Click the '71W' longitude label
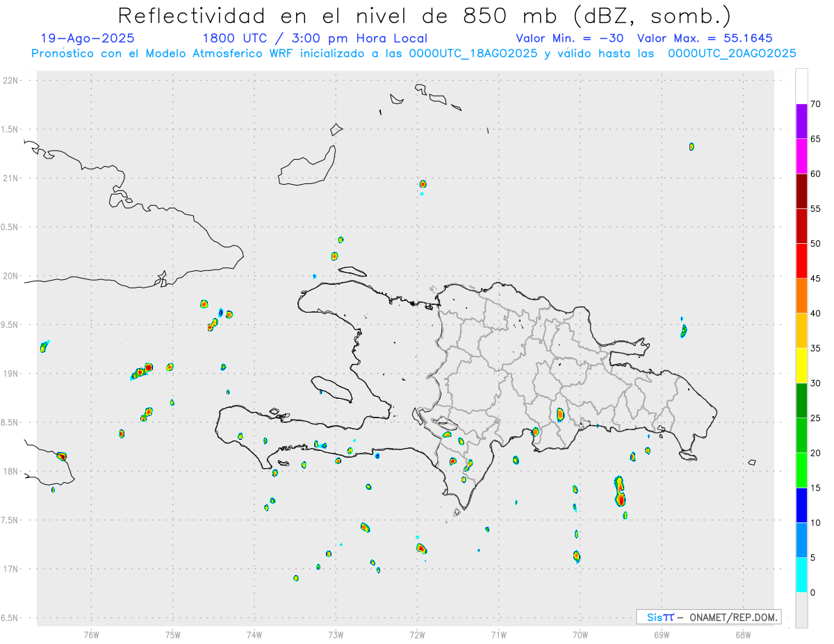Viewport: 834px width, 644px height. click(499, 634)
